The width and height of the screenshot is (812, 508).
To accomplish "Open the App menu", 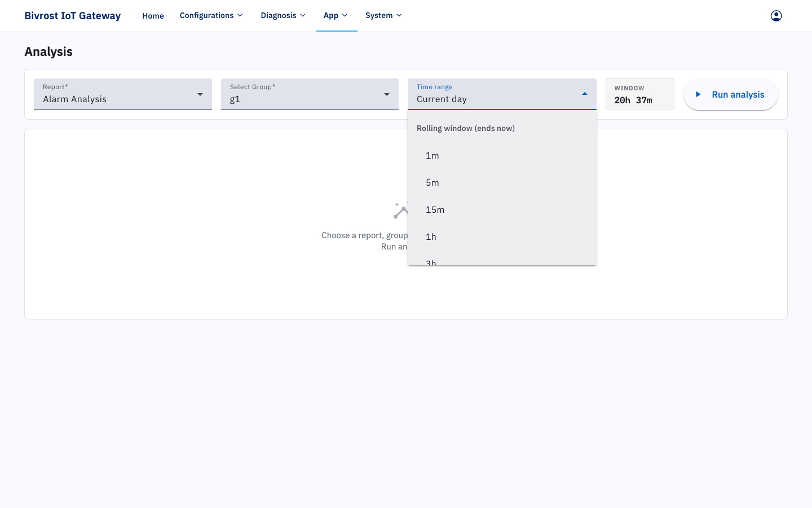I will 336,15.
